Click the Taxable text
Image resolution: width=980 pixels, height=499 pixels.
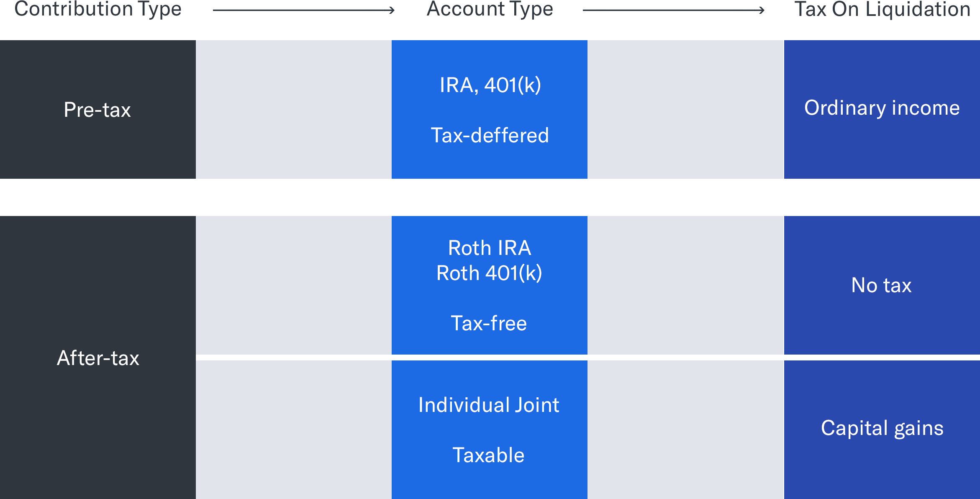coord(488,455)
